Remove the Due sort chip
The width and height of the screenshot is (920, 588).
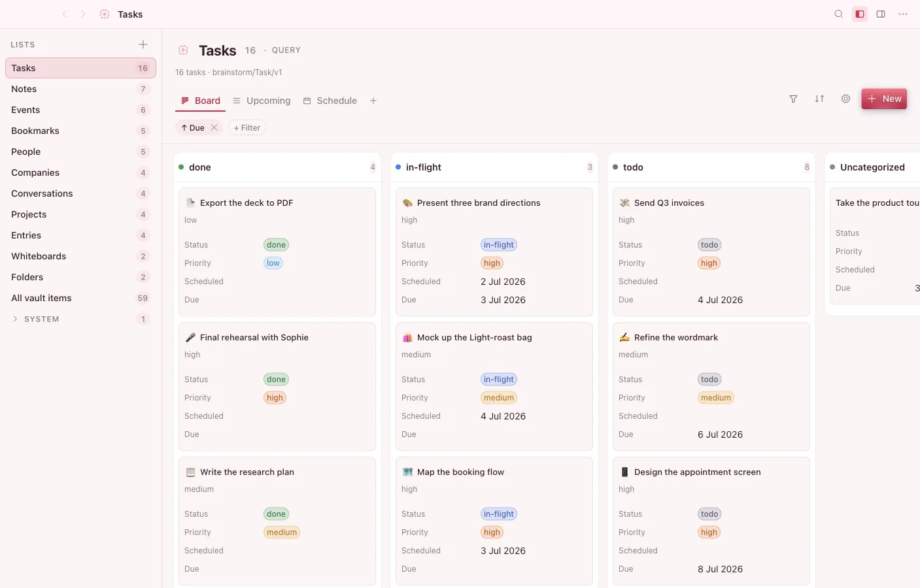click(214, 127)
